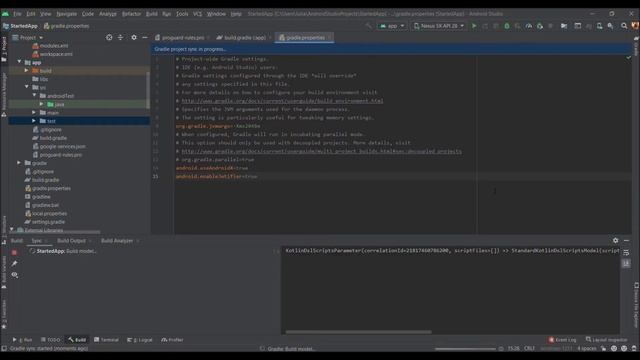Open the TODO tool window button
The image size is (640, 360).
pyautogui.click(x=51, y=340)
